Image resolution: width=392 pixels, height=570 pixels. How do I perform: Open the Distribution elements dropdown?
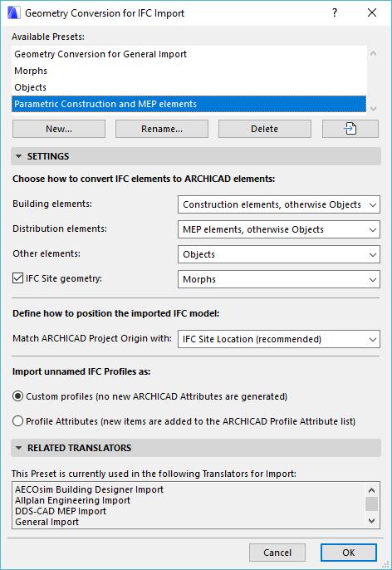279,229
